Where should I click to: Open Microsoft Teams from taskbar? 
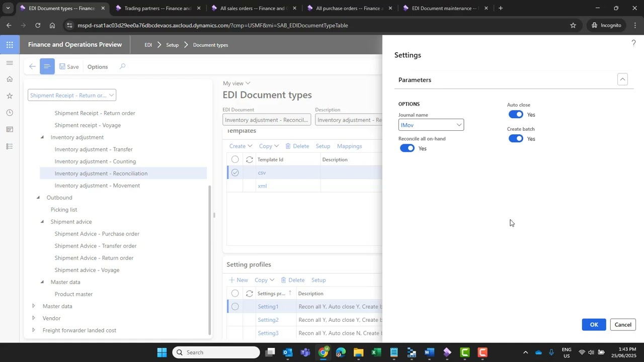[305, 352]
